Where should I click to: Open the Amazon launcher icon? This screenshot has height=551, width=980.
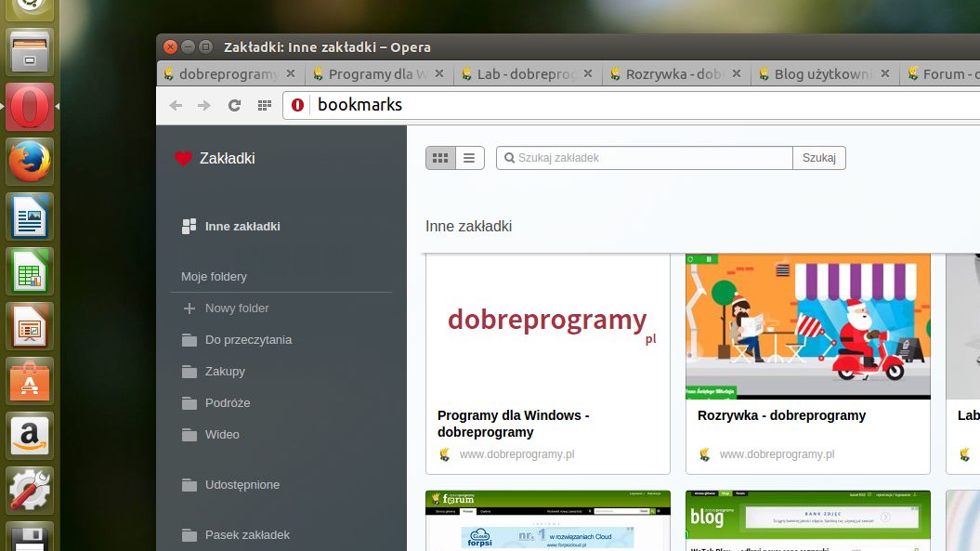(x=30, y=436)
